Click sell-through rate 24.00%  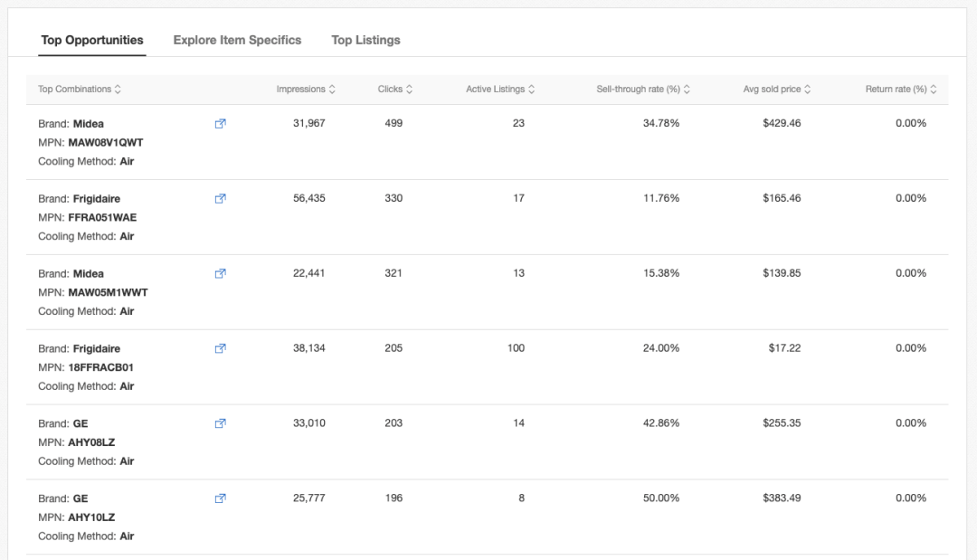[x=661, y=348]
